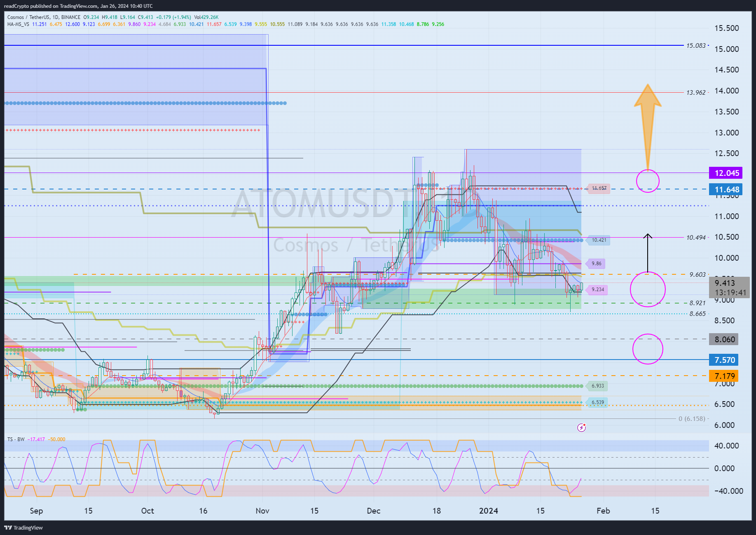Click the +0.179 (+1.94%) change value
Viewport: 756px width, 535px height.
click(173, 17)
